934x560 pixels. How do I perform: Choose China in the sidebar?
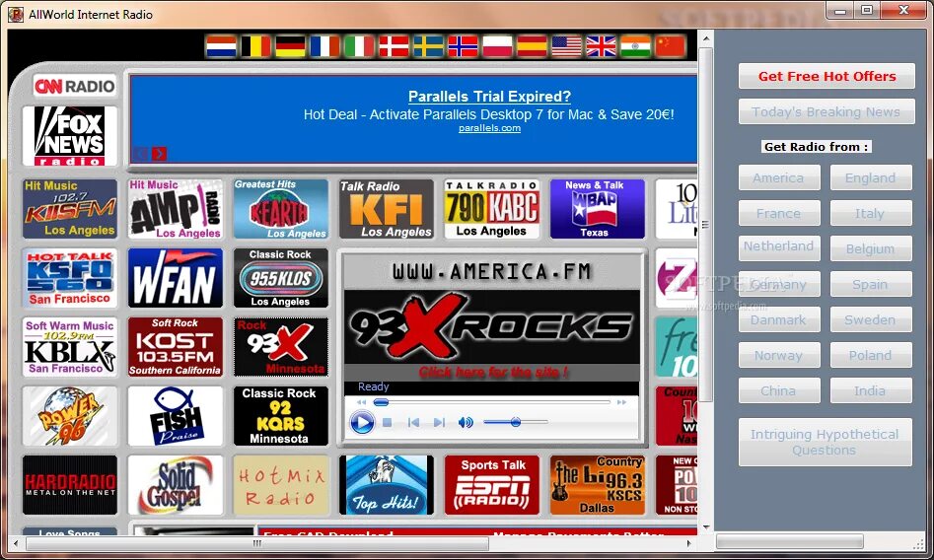[x=779, y=390]
